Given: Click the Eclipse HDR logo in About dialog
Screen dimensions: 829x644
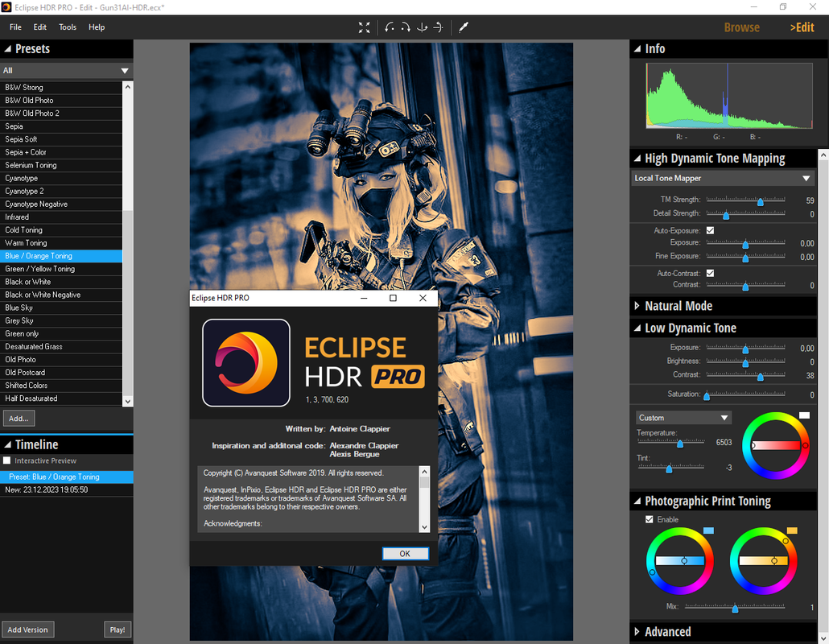Looking at the screenshot, I should tap(246, 363).
